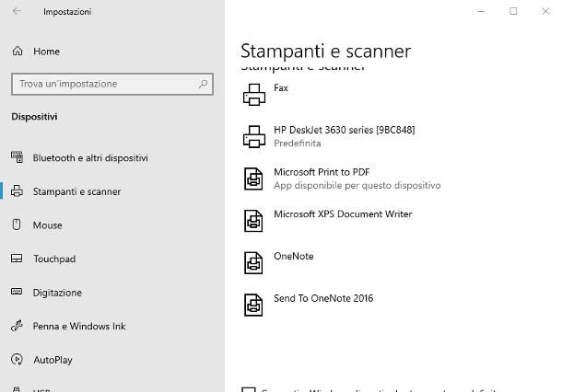Open Penna e Windows Ink settings
The width and height of the screenshot is (562, 392).
[79, 326]
